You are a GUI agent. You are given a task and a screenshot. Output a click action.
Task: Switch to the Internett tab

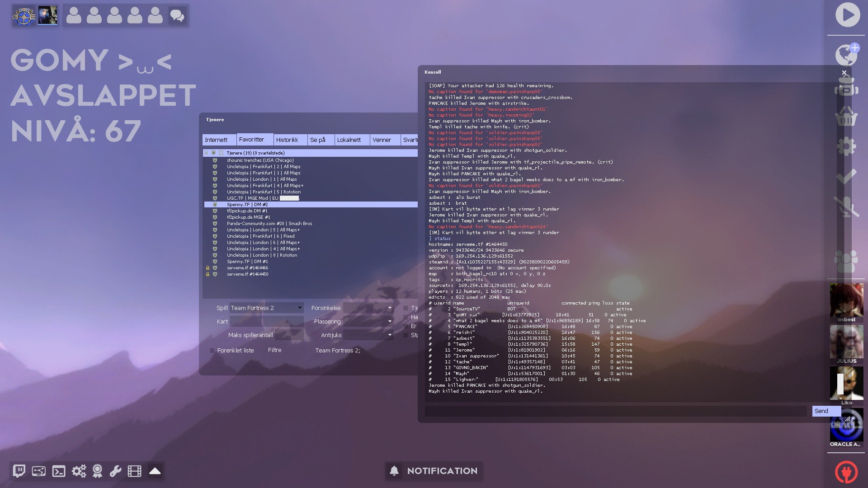216,140
